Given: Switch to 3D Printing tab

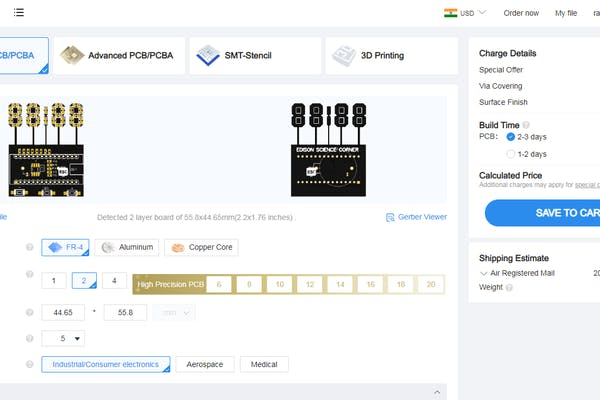Looking at the screenshot, I should [x=391, y=56].
